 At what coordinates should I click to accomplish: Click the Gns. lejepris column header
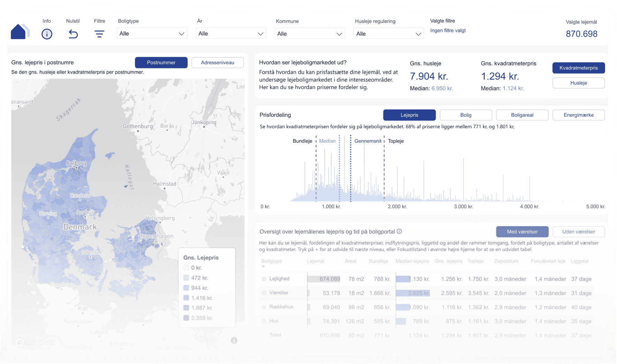[449, 261]
